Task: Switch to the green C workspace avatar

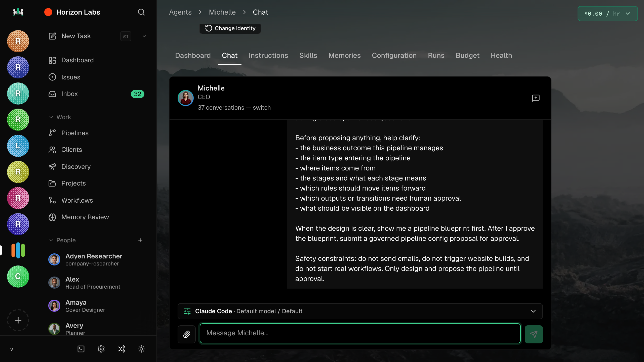Action: pos(18,277)
